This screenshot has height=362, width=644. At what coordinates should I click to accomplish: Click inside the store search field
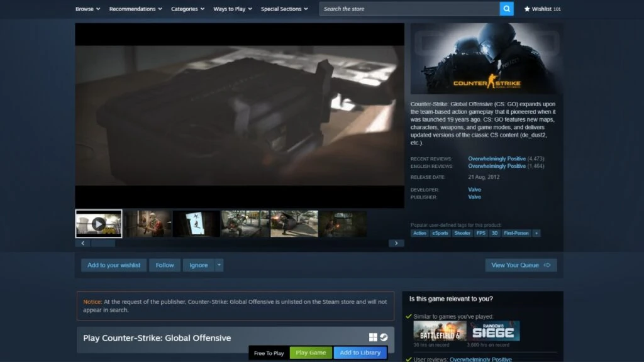(x=409, y=9)
